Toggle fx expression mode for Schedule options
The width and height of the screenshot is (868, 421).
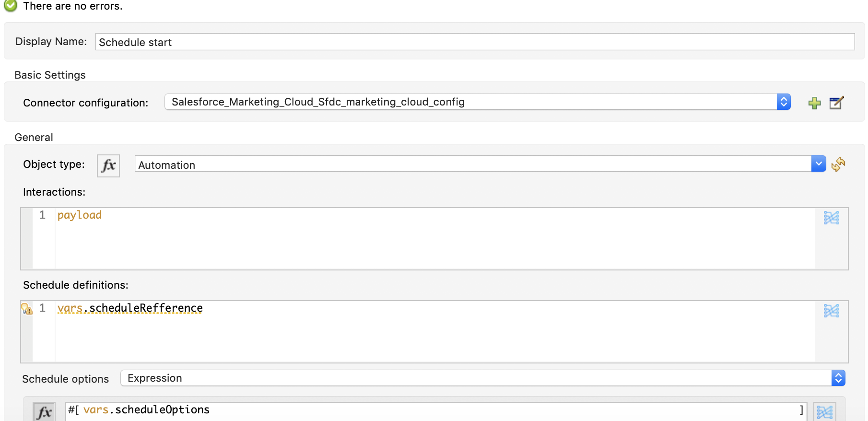point(44,410)
